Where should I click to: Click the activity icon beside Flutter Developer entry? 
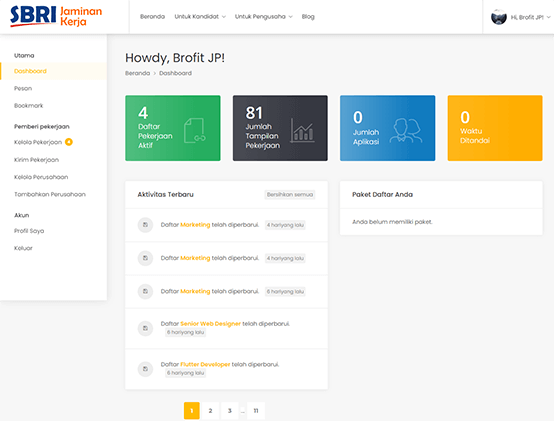pos(145,369)
